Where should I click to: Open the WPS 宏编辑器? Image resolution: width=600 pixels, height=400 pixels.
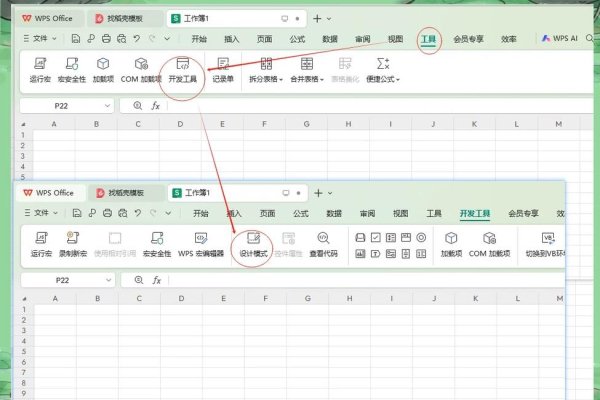click(x=201, y=244)
